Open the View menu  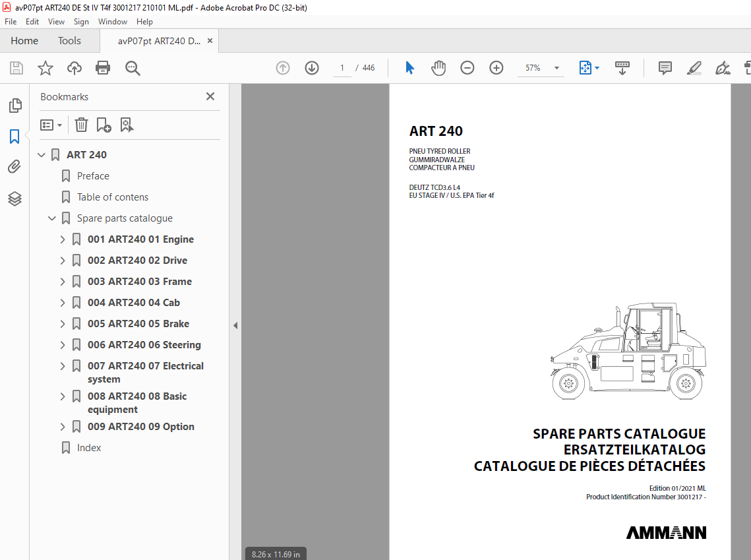tap(56, 22)
